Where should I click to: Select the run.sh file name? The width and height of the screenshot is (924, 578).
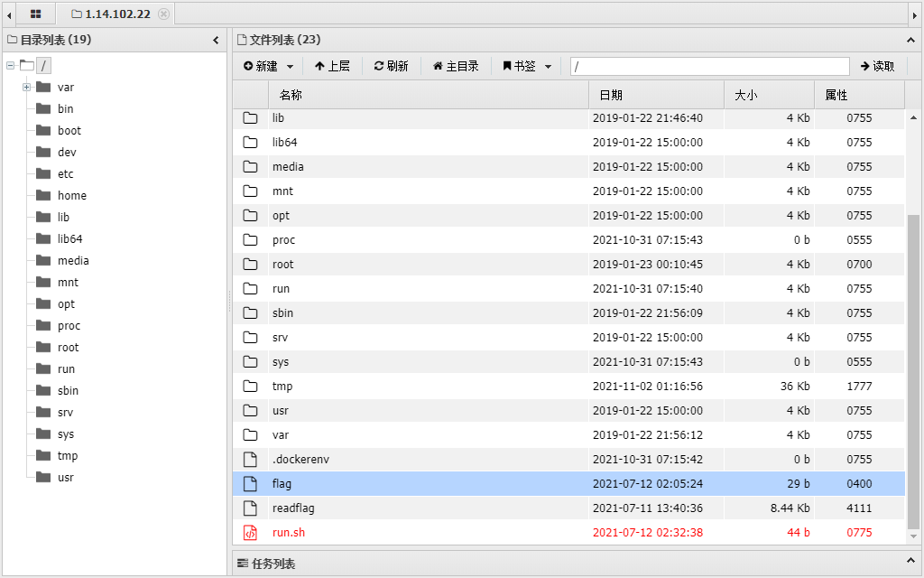click(288, 533)
